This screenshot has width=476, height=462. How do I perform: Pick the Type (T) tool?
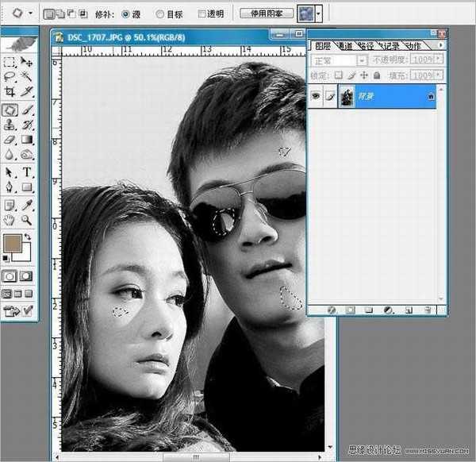click(x=27, y=171)
